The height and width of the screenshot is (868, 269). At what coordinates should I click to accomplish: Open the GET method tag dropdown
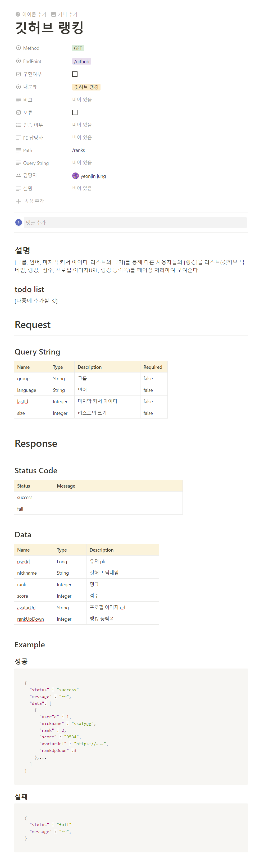tap(78, 48)
